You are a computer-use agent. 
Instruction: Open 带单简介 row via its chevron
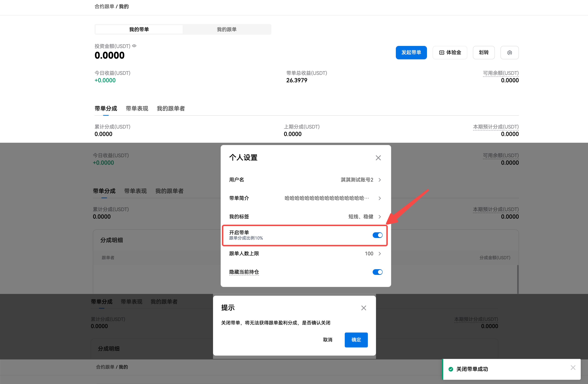[380, 198]
